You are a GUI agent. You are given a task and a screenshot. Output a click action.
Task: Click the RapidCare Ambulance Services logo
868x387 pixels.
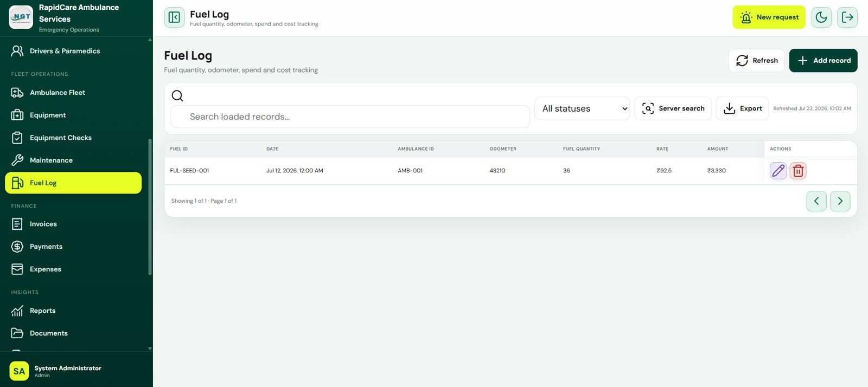click(x=21, y=17)
